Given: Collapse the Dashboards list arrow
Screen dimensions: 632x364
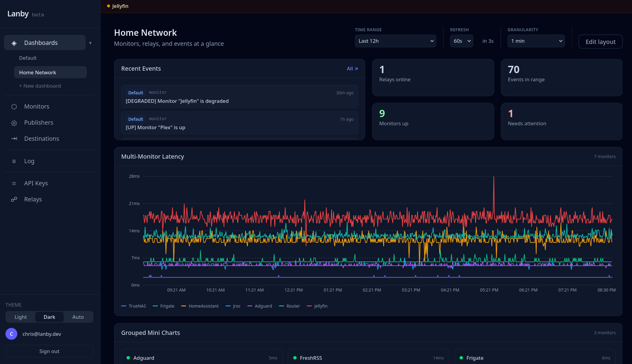Looking at the screenshot, I should pos(90,43).
